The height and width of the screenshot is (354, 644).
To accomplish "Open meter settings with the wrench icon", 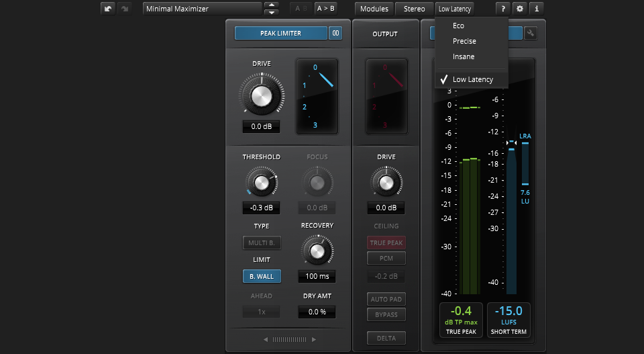I will tap(531, 34).
